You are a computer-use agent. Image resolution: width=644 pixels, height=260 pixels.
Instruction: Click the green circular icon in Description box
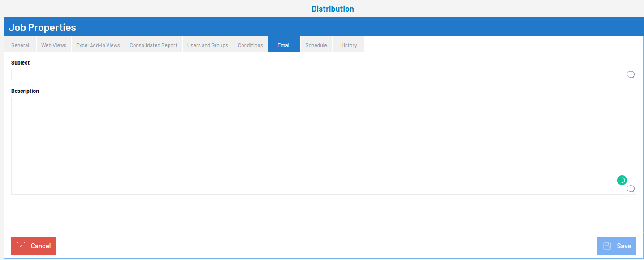coord(622,180)
